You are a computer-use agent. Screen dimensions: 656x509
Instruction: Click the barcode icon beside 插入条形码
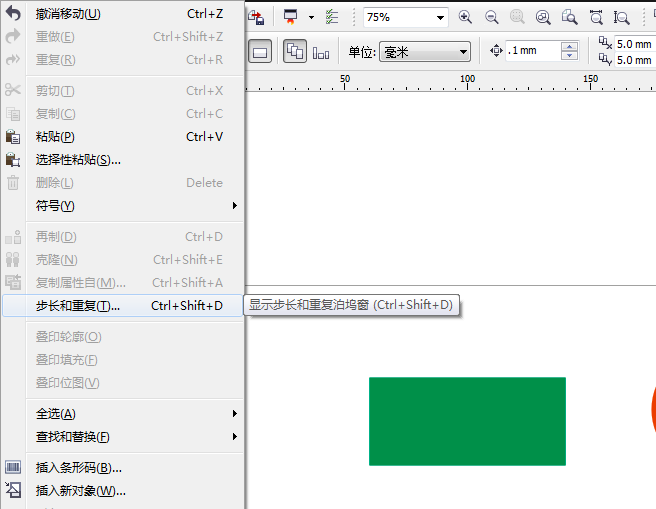[x=13, y=467]
